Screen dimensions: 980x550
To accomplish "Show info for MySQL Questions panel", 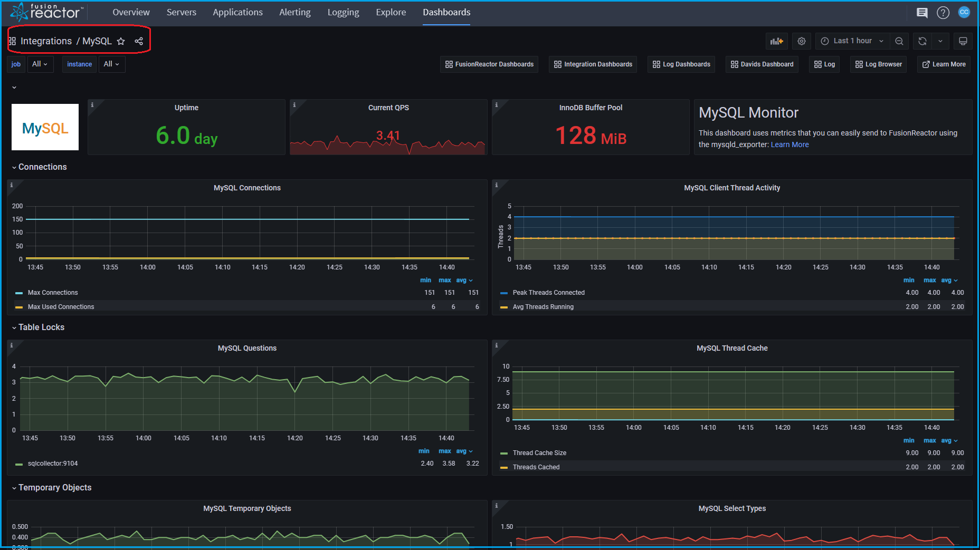I will [12, 345].
